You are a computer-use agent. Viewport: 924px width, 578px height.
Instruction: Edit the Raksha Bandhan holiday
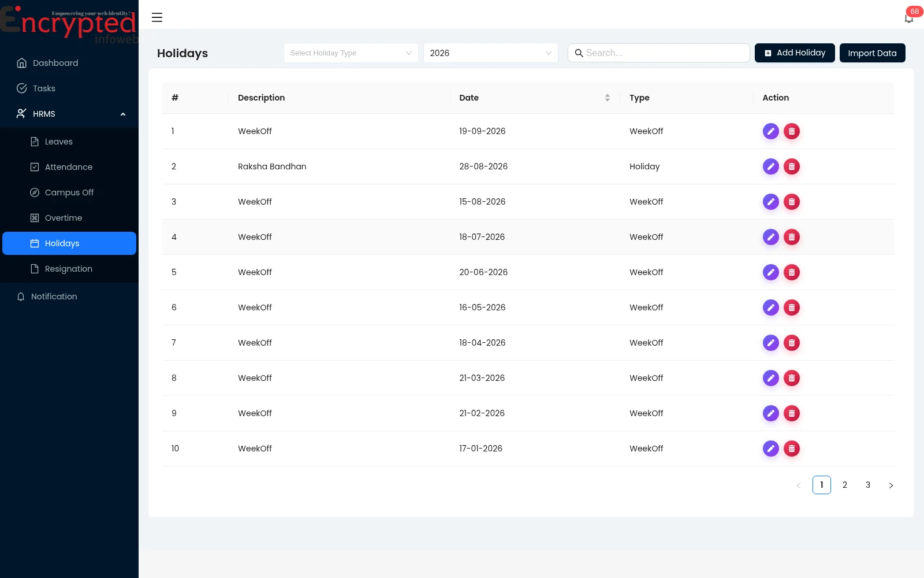coord(771,166)
